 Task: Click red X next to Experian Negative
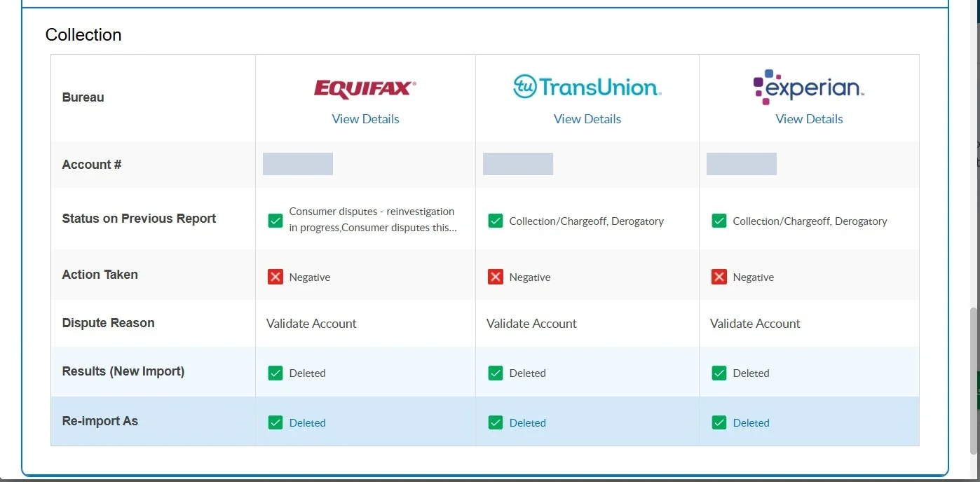pos(719,277)
